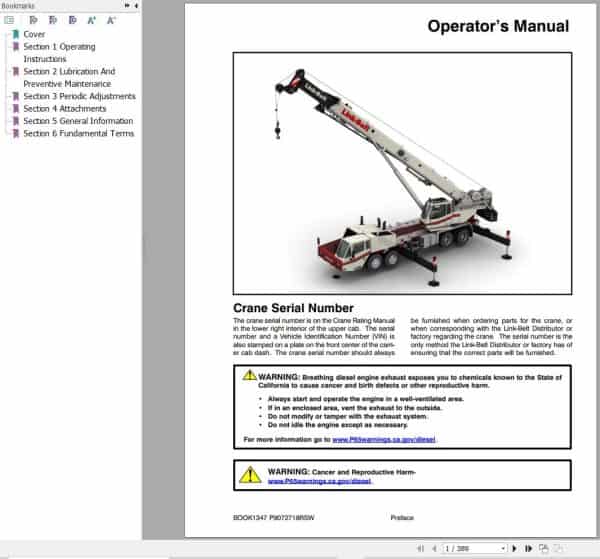
Task: Open Section 3 Periodic Adjustments bookmark
Action: [79, 96]
